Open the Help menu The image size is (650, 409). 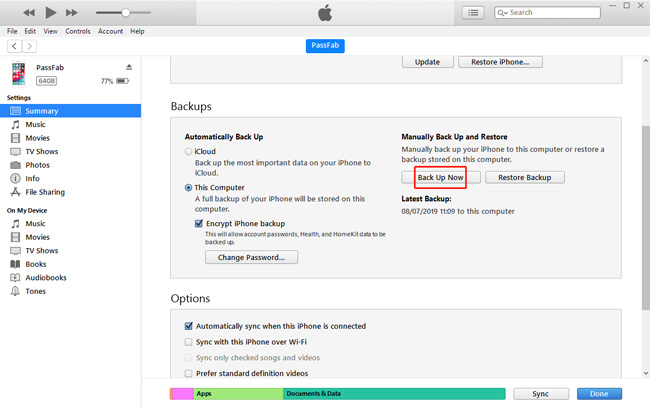point(137,31)
